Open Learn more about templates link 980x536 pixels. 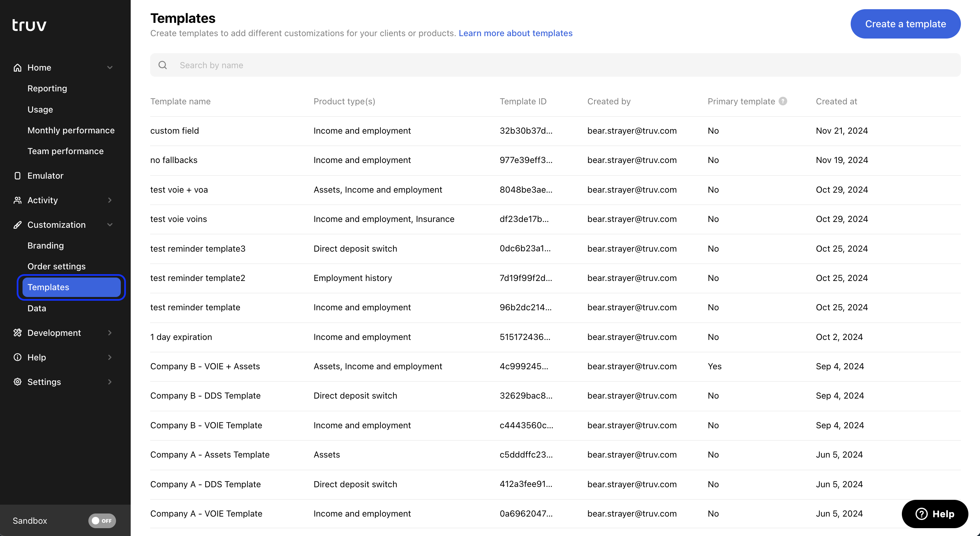(x=515, y=33)
